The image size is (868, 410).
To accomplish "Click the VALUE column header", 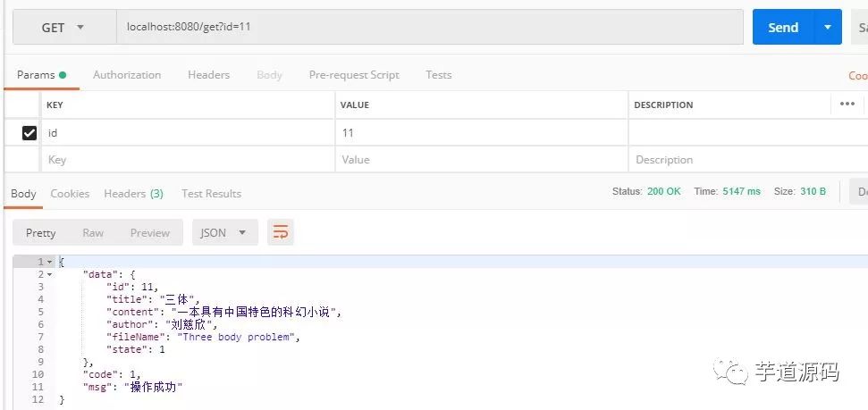I will (x=355, y=105).
